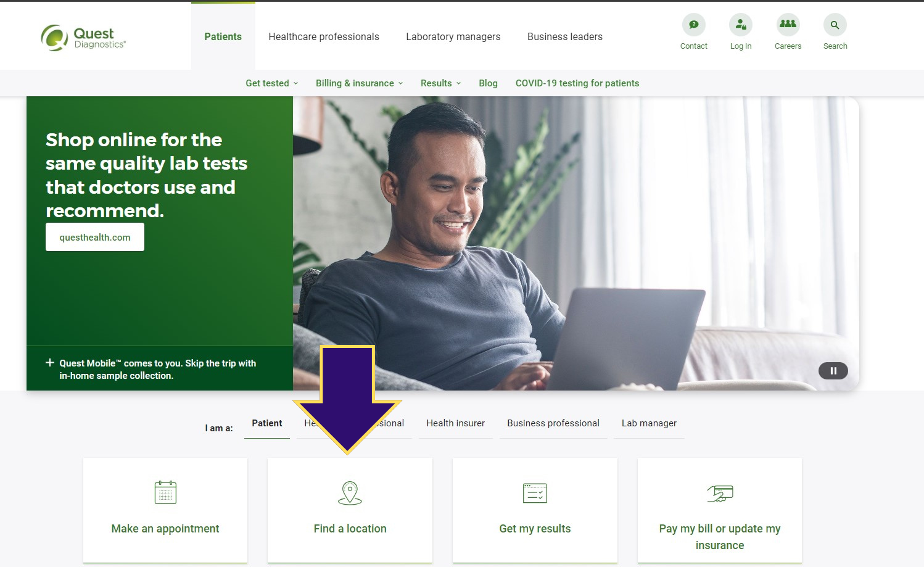Click the pay bill card-in-hand icon
The width and height of the screenshot is (924, 567).
(720, 493)
